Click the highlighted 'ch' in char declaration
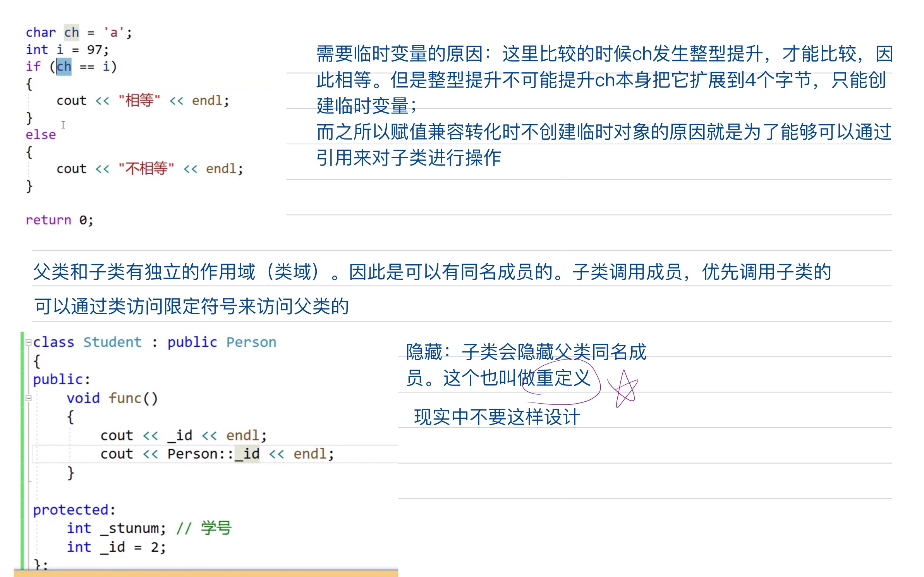Viewport: 924px width, 577px height. click(x=72, y=33)
